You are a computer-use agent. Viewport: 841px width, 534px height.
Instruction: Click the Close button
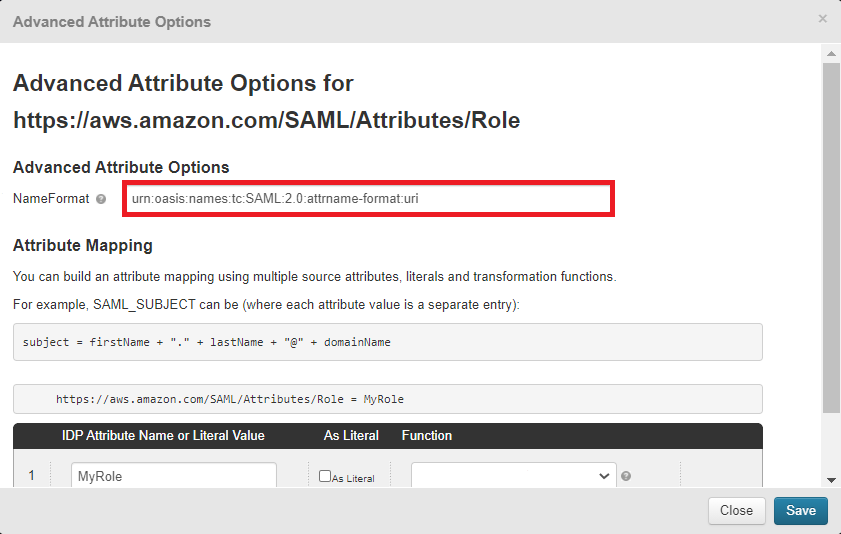tap(736, 510)
